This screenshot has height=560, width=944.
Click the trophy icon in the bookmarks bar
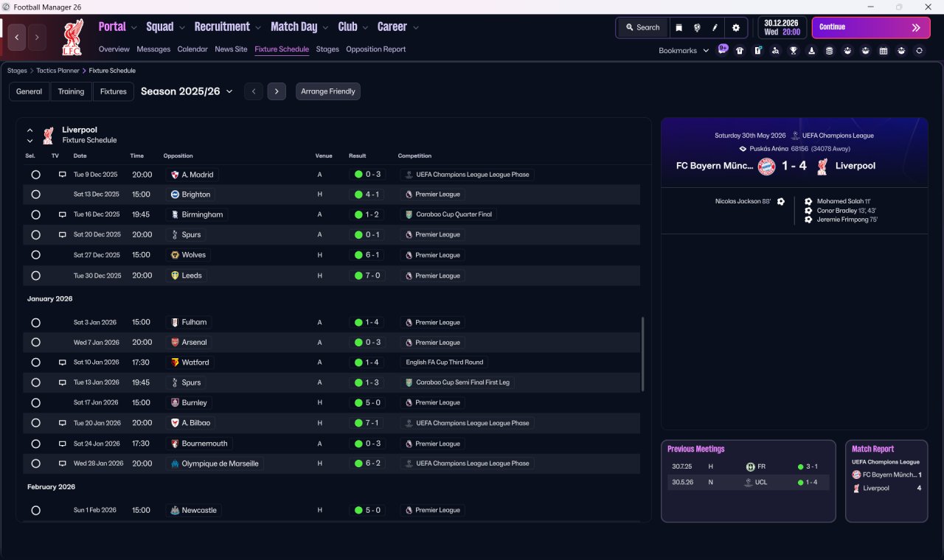click(794, 51)
